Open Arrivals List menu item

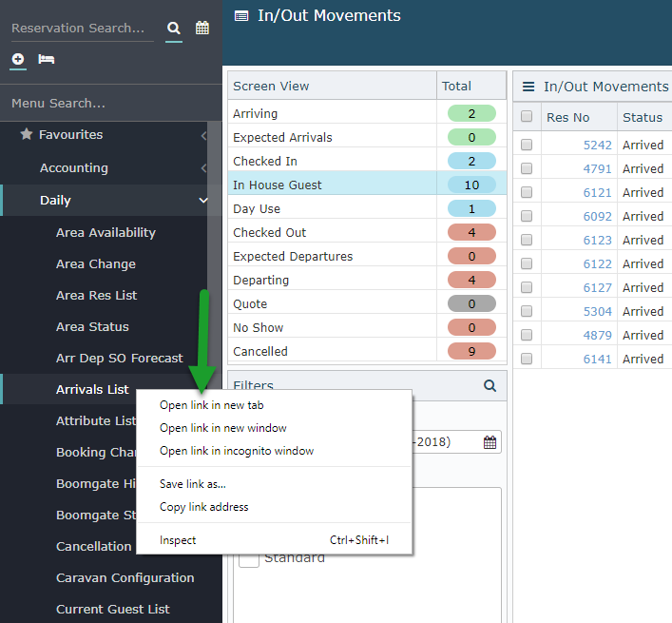pos(92,389)
